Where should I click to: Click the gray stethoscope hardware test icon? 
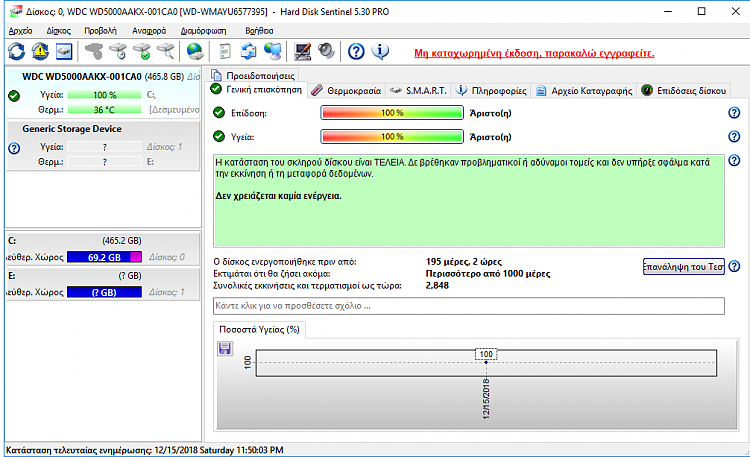94,51
